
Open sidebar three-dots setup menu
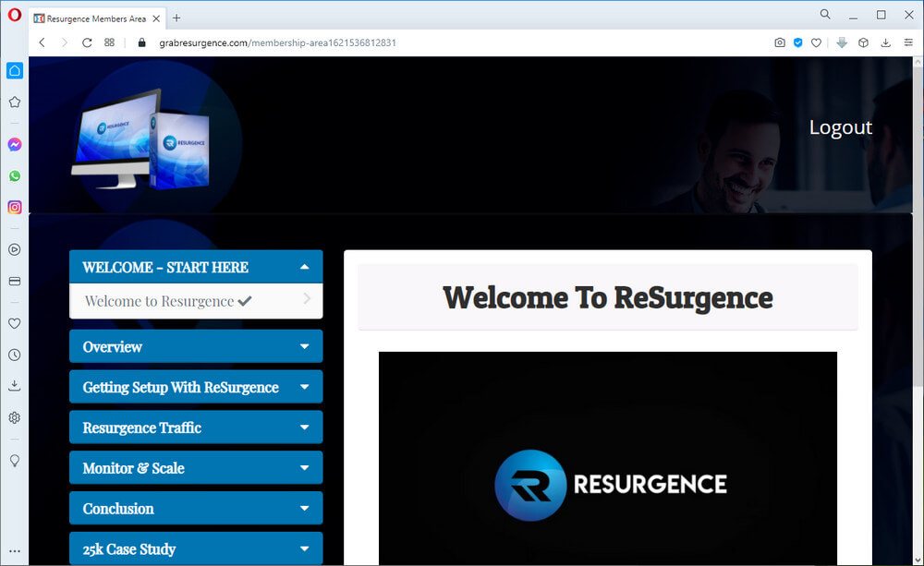[x=15, y=551]
